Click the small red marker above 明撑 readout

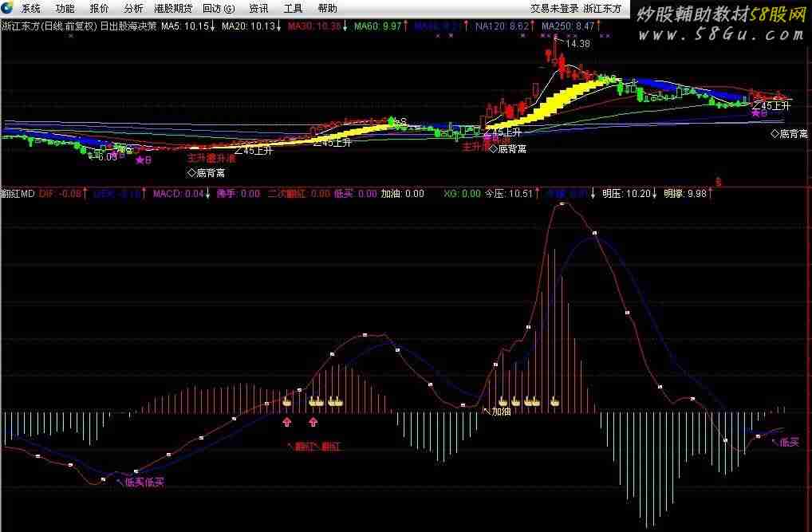(718, 182)
